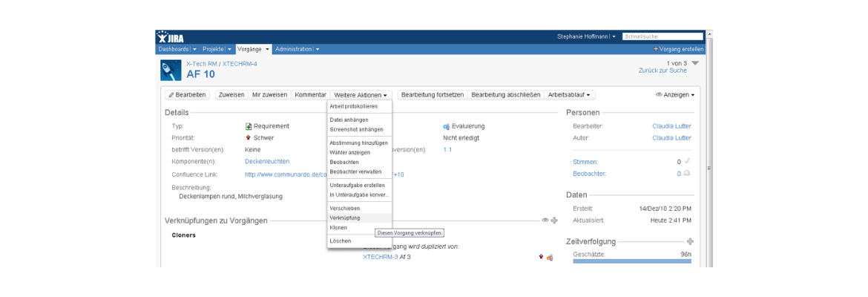Click '14/Dez/10 2:20 PM' created date
Screen dimensions: 868x297
665,209
